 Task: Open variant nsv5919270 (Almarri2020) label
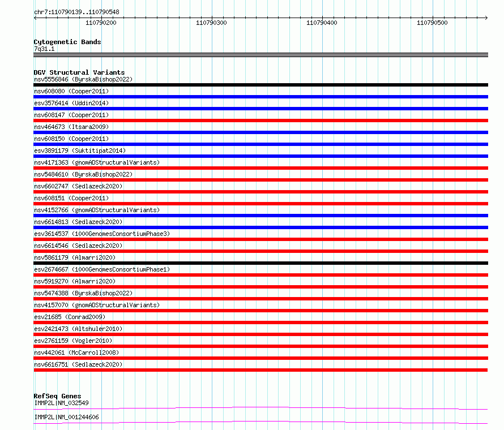(75, 281)
